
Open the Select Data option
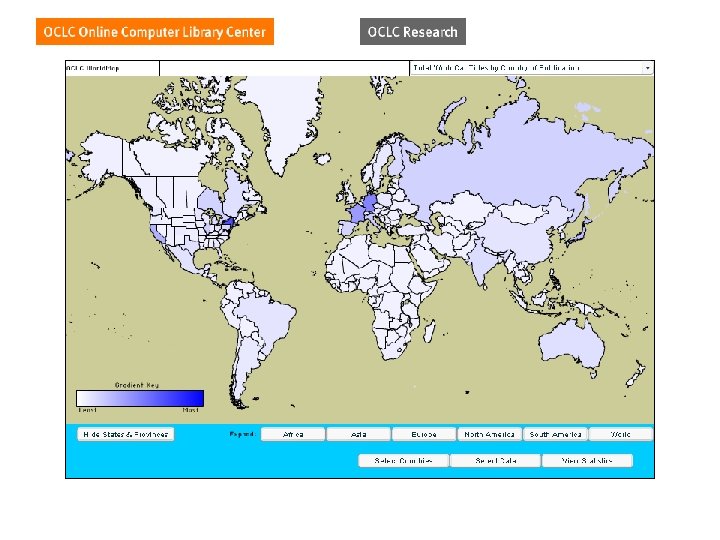click(x=495, y=461)
